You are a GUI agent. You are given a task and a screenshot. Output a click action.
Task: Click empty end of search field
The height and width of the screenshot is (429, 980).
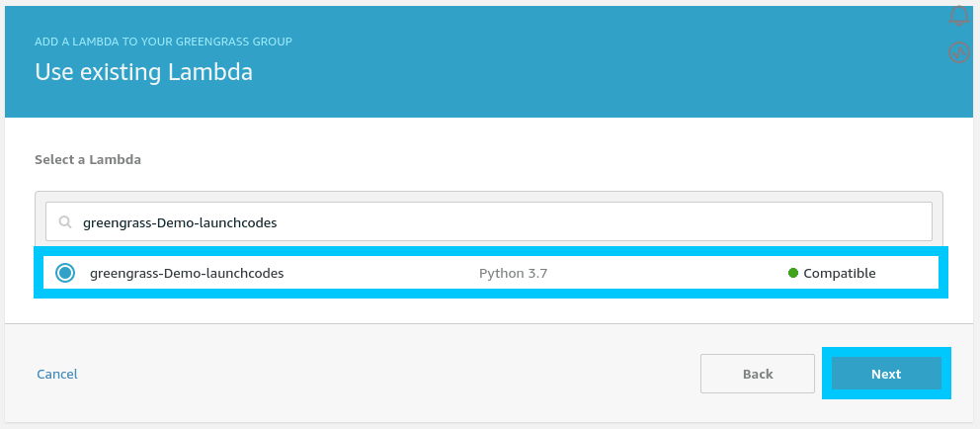pyautogui.click(x=692, y=222)
